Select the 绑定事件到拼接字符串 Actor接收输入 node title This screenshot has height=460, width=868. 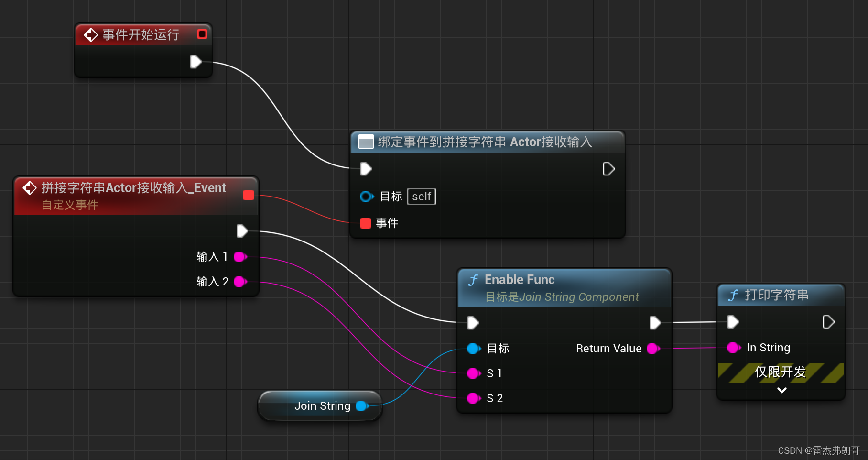tap(485, 142)
